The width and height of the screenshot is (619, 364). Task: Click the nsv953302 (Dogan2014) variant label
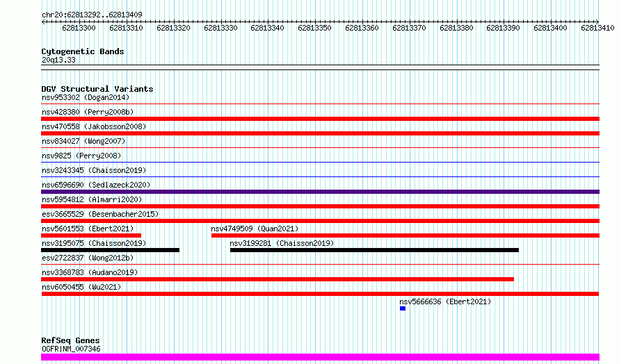click(86, 97)
